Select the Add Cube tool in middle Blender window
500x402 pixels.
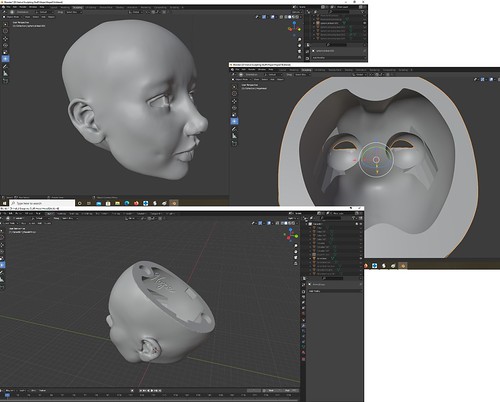point(234,143)
